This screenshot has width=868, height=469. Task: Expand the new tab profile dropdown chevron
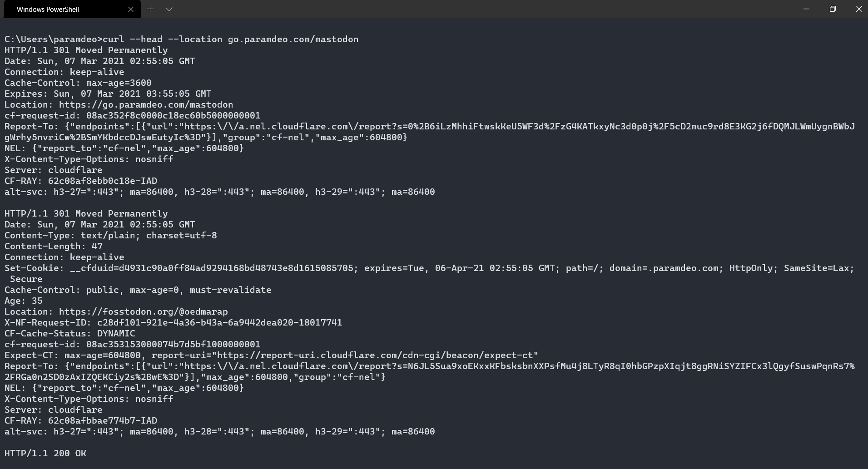(x=169, y=9)
